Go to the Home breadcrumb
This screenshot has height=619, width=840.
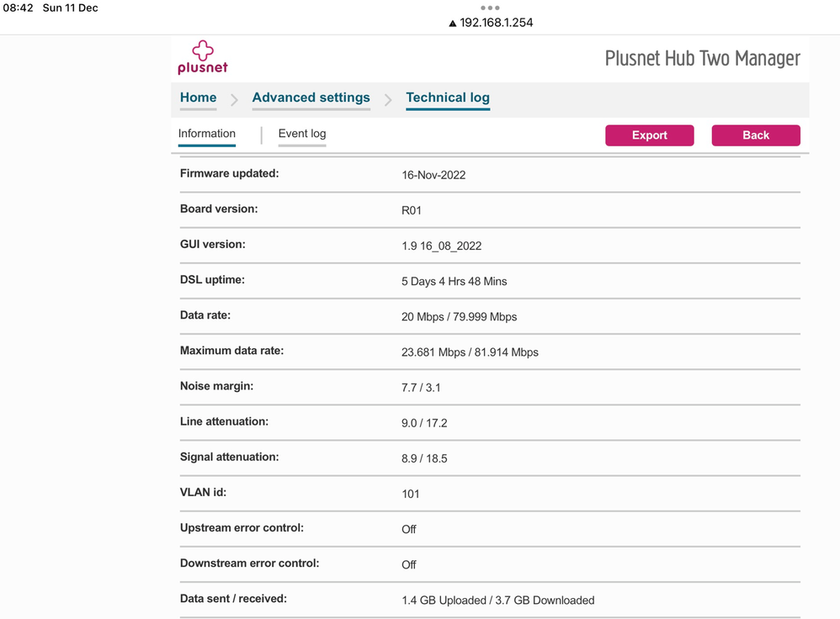(x=198, y=98)
